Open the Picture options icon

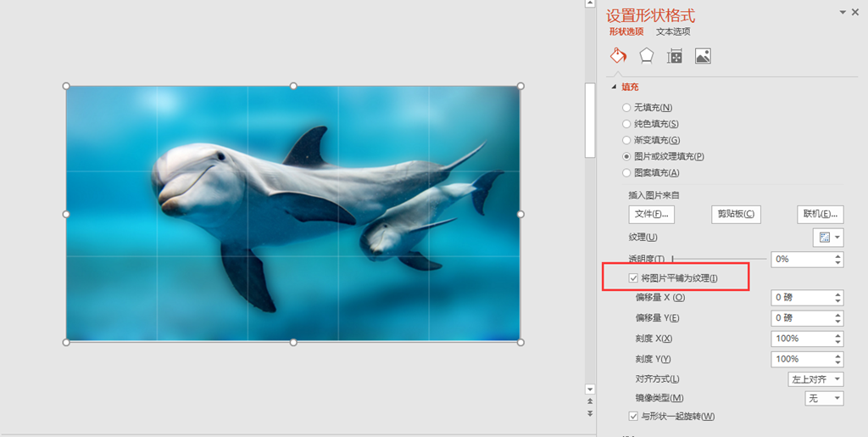(703, 56)
